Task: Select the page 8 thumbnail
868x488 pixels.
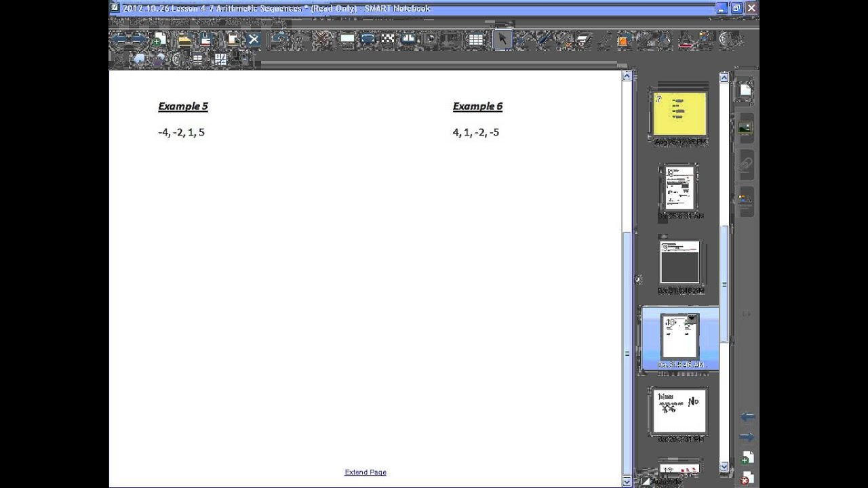Action: pos(678,188)
